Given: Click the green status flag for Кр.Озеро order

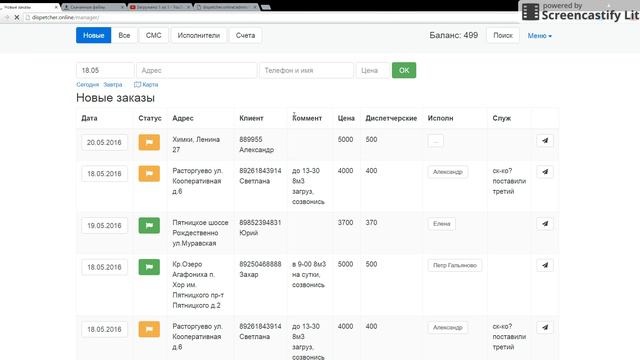Looking at the screenshot, I should coord(149,267).
